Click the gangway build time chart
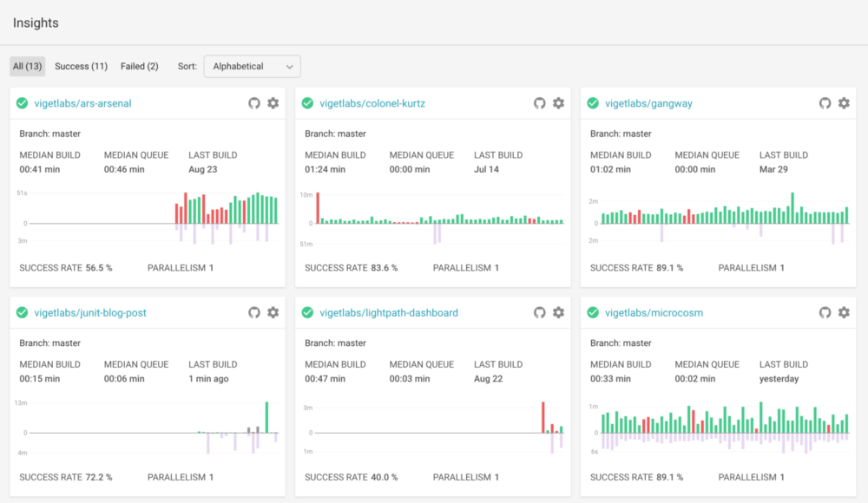This screenshot has width=868, height=503. [719, 218]
